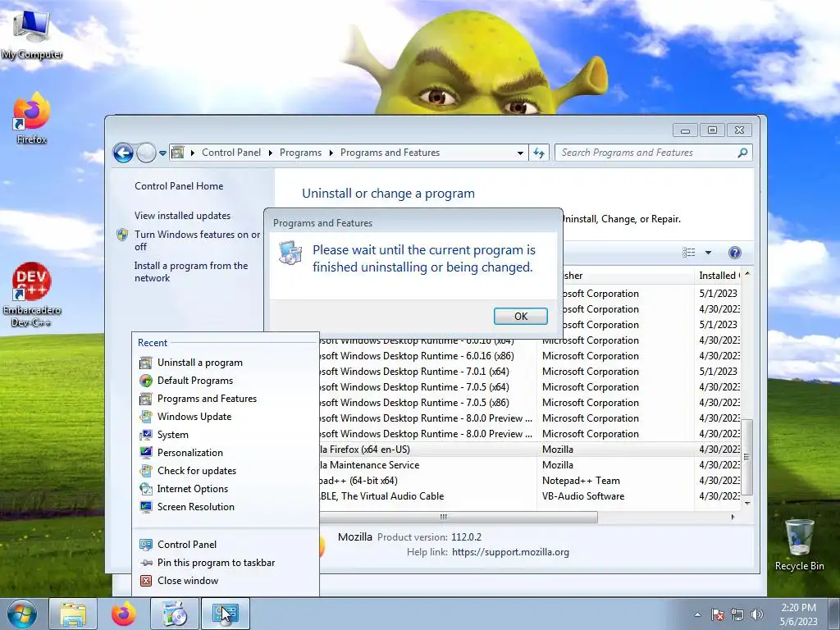Image resolution: width=840 pixels, height=630 pixels.
Task: Open the address bar history dropdown
Action: pyautogui.click(x=519, y=153)
